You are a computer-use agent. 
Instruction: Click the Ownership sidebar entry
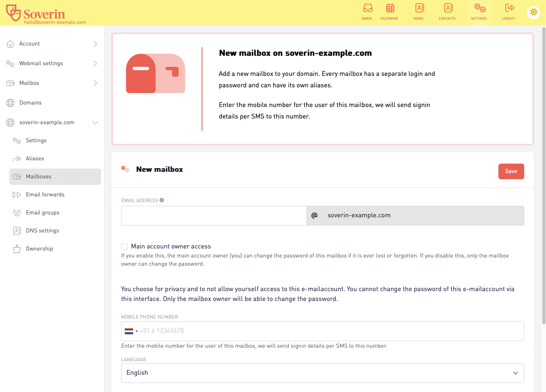click(x=39, y=249)
